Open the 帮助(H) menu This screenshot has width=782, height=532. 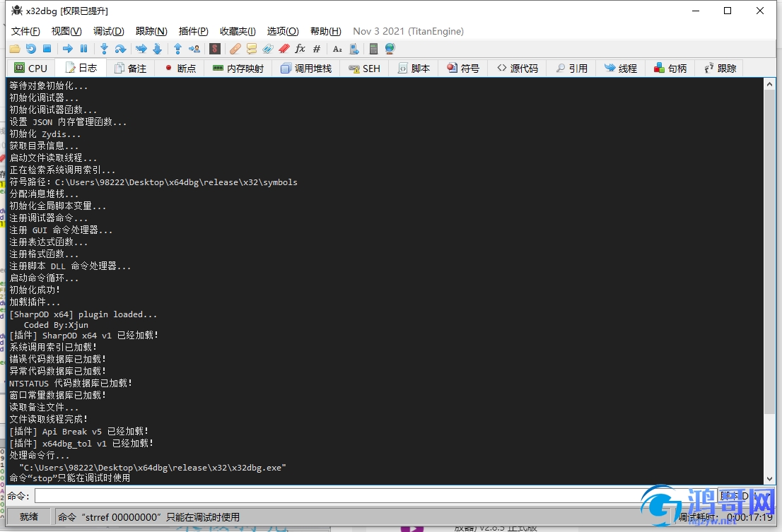(326, 31)
